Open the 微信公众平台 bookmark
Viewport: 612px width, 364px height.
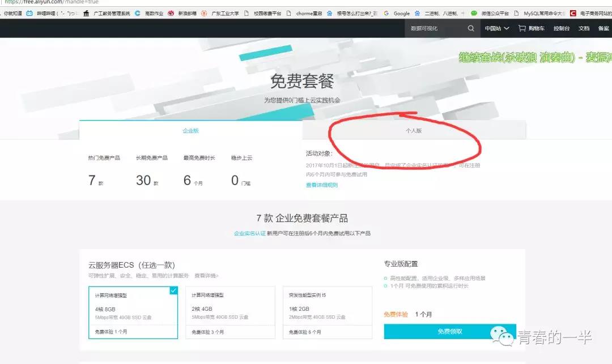[x=490, y=13]
